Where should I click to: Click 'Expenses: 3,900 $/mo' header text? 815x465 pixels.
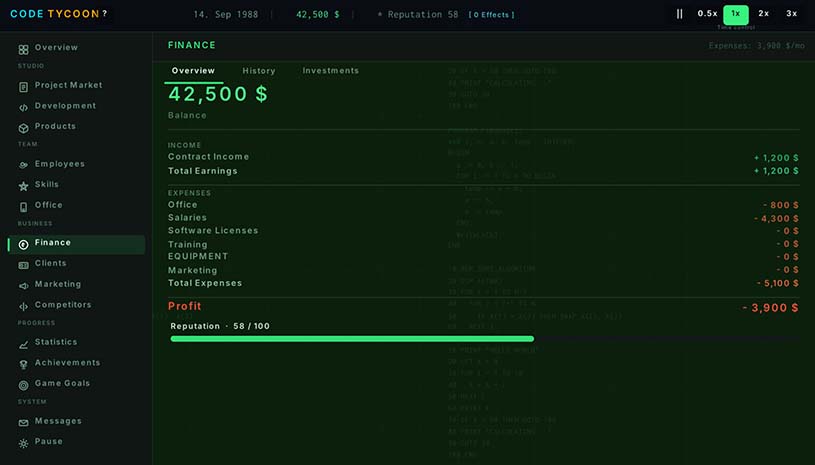tap(757, 46)
